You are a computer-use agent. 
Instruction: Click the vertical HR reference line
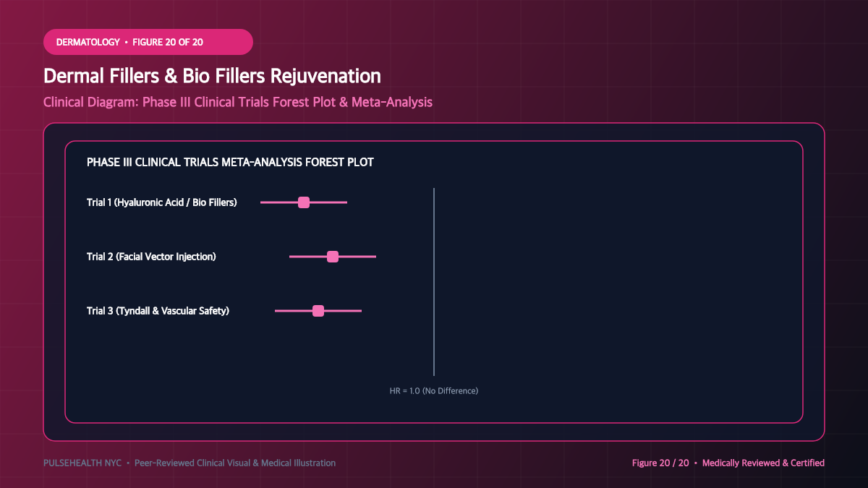pyautogui.click(x=434, y=282)
